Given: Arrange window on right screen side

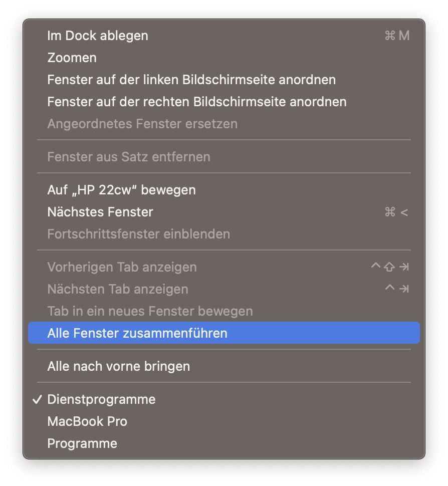Looking at the screenshot, I should (x=197, y=102).
